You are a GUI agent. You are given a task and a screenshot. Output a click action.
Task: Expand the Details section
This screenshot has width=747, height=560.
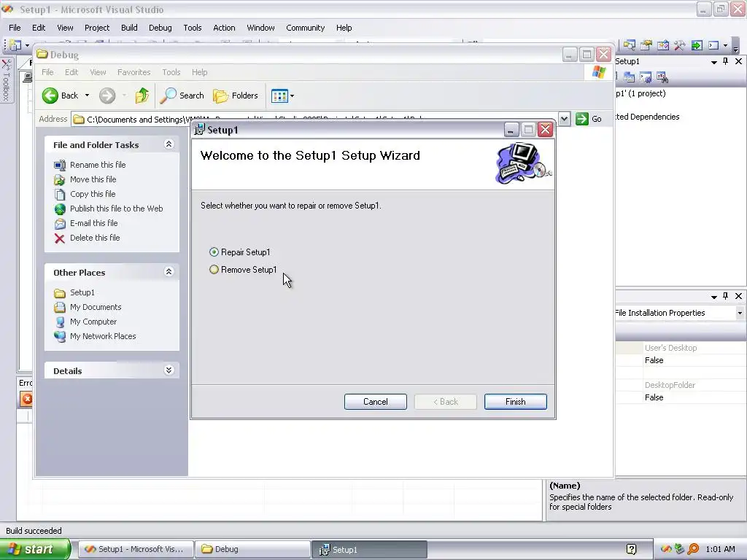click(x=169, y=370)
